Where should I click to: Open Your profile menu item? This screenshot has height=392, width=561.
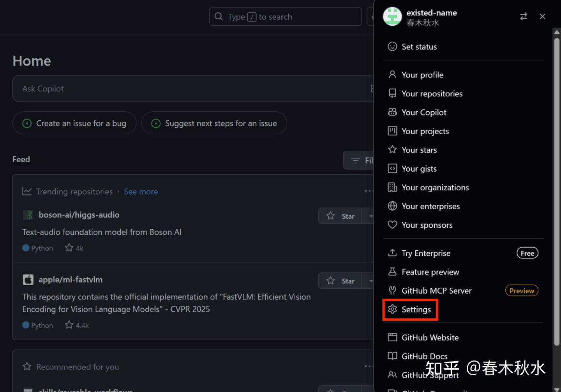(x=463, y=75)
